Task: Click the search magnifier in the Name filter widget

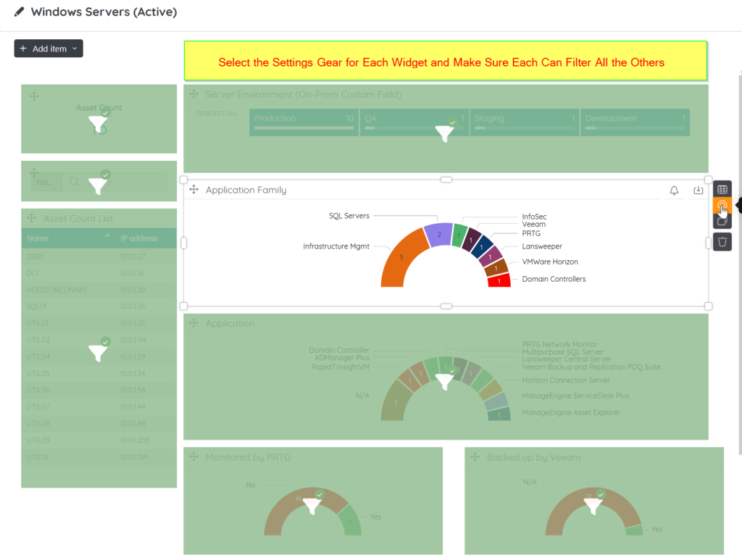Action: pyautogui.click(x=75, y=183)
